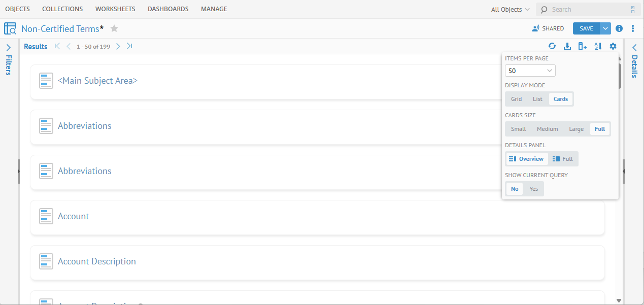Click the download results icon
Screen dimensions: 644x305
[567, 46]
